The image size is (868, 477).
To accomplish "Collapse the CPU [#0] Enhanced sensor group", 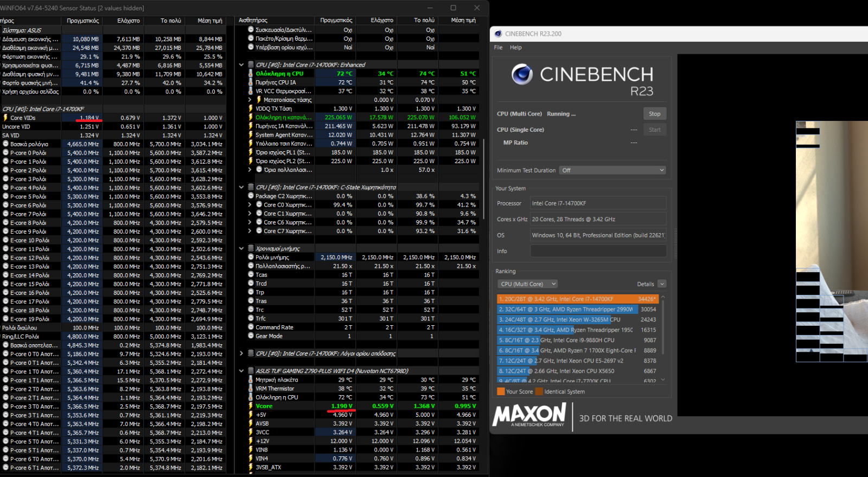I will point(241,65).
